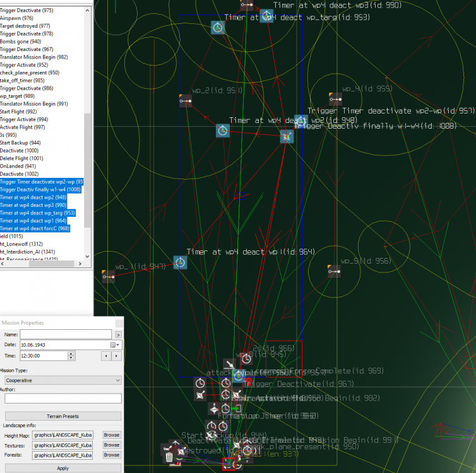
Task: Click into the Author text field
Action: pos(62,399)
